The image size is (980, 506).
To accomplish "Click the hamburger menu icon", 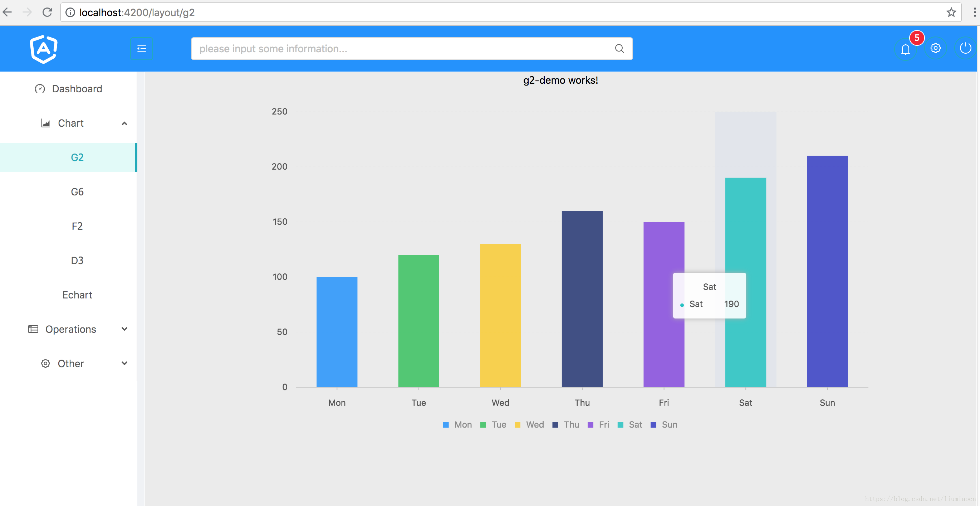I will click(x=141, y=48).
